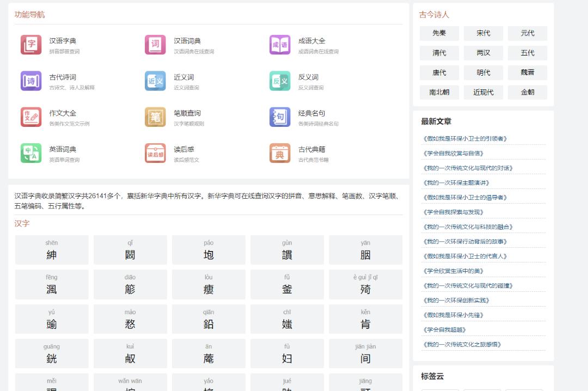The height and width of the screenshot is (391, 588).
Task: Open the 作文大全 red writing icon
Action: pyautogui.click(x=31, y=117)
